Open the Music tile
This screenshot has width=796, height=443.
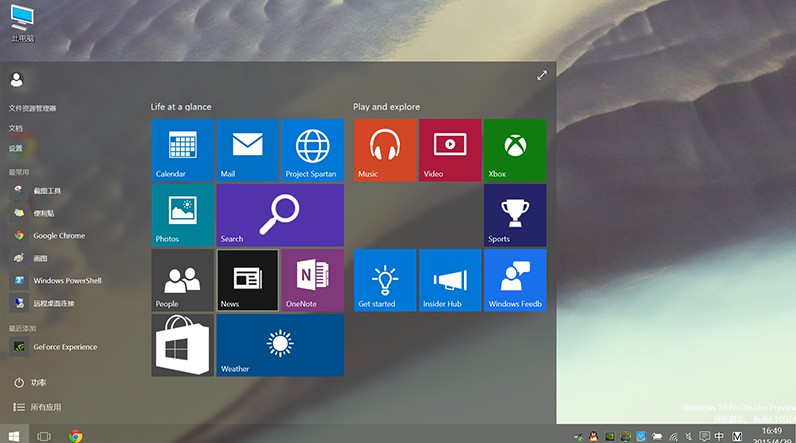384,150
